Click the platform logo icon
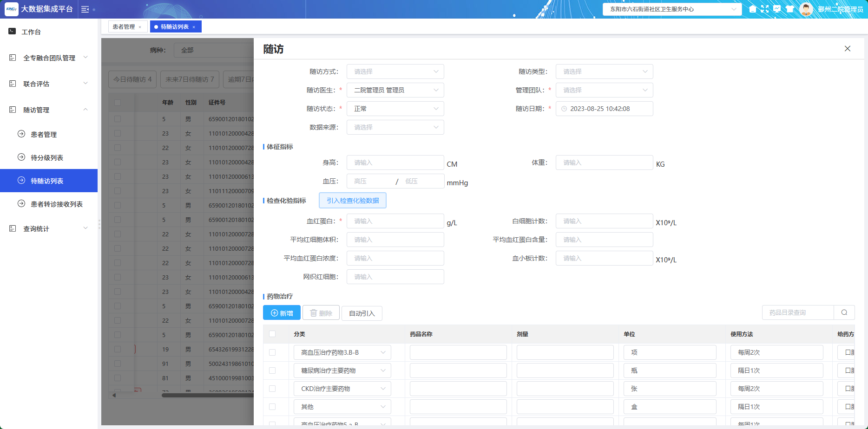 12,9
